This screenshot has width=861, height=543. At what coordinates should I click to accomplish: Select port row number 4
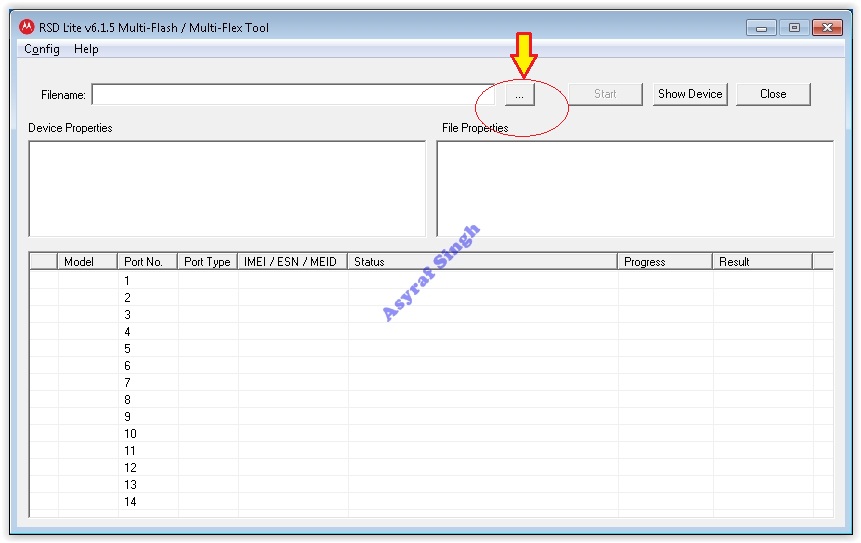coord(431,332)
